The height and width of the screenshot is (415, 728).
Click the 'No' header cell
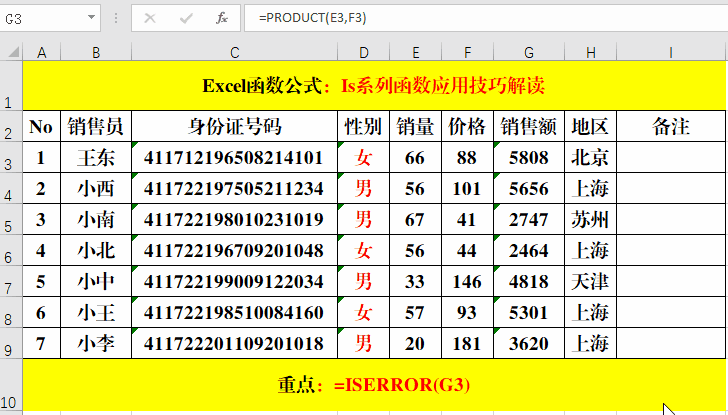click(x=41, y=126)
